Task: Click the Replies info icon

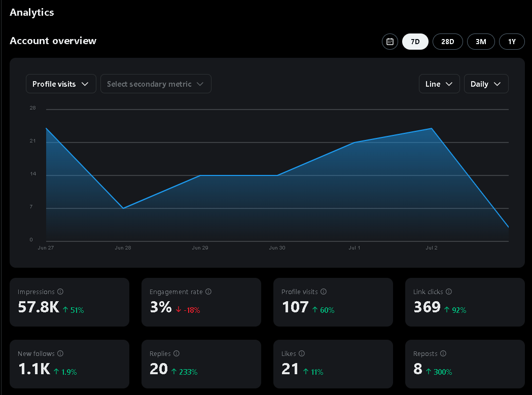Action: [175, 353]
